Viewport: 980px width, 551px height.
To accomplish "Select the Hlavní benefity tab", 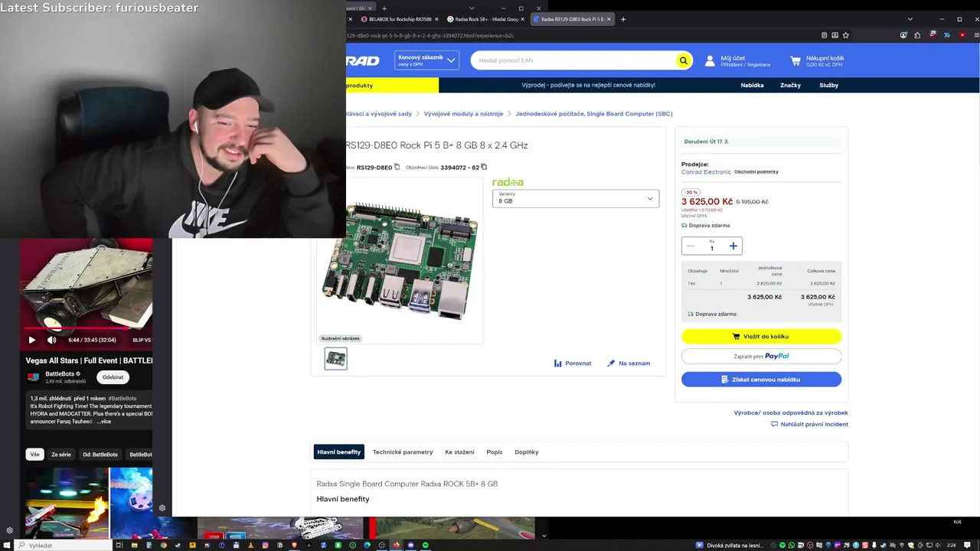I will coord(338,452).
